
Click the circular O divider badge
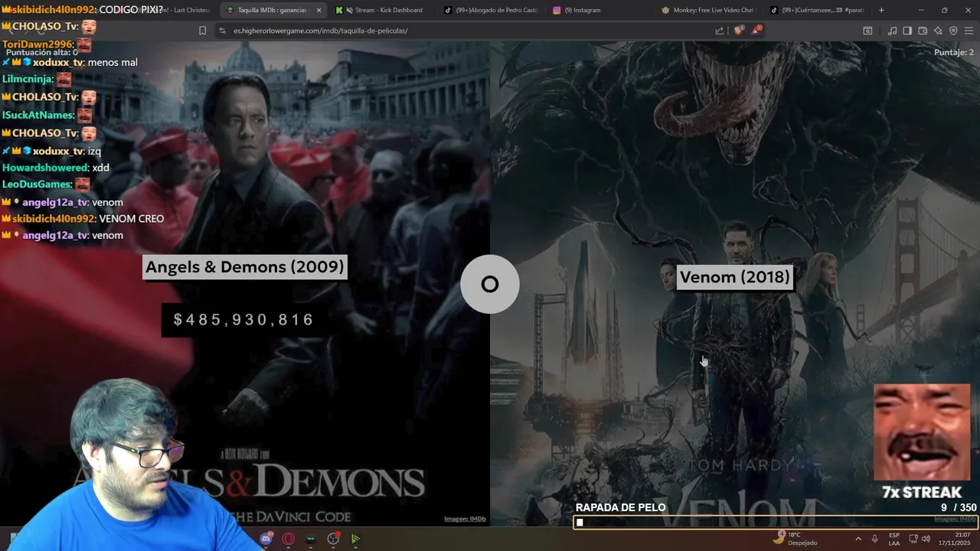click(490, 284)
